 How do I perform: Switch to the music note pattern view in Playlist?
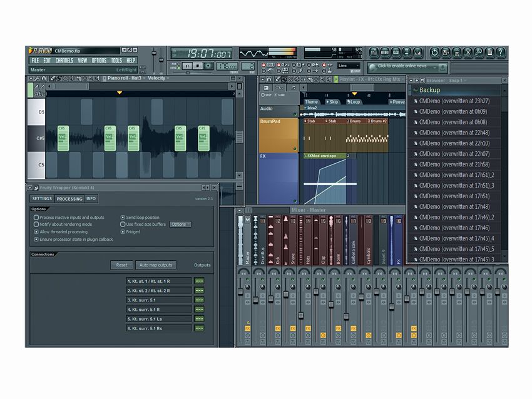292,88
